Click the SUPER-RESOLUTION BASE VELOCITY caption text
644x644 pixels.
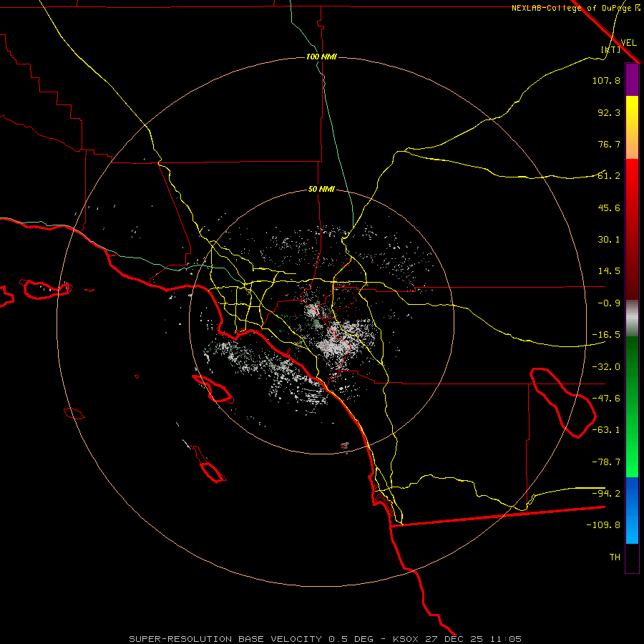pos(225,639)
